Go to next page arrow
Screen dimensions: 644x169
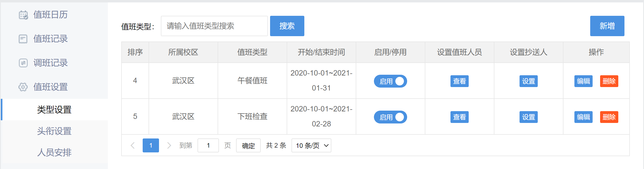(x=169, y=145)
